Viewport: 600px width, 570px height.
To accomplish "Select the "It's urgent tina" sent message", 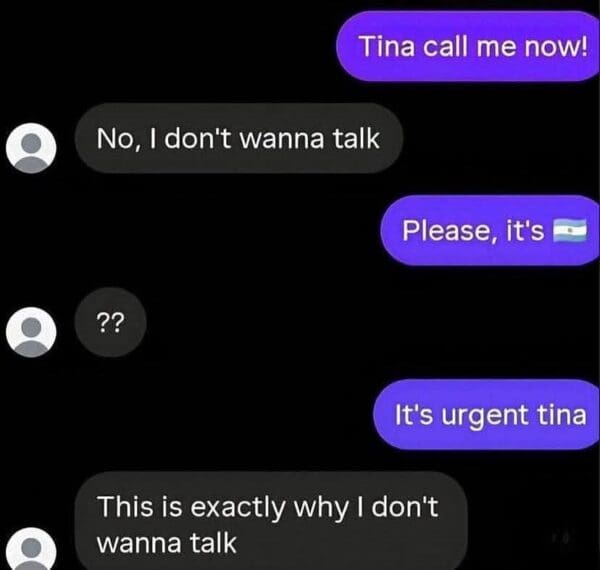I will click(486, 414).
